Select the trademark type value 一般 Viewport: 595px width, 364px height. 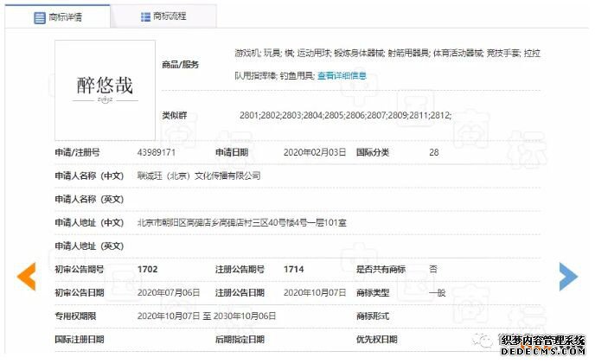click(437, 293)
